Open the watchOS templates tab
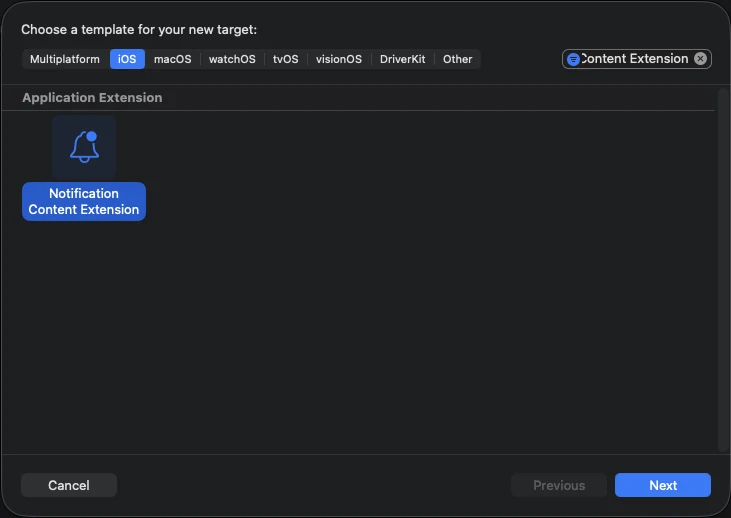The width and height of the screenshot is (731, 518). (232, 59)
